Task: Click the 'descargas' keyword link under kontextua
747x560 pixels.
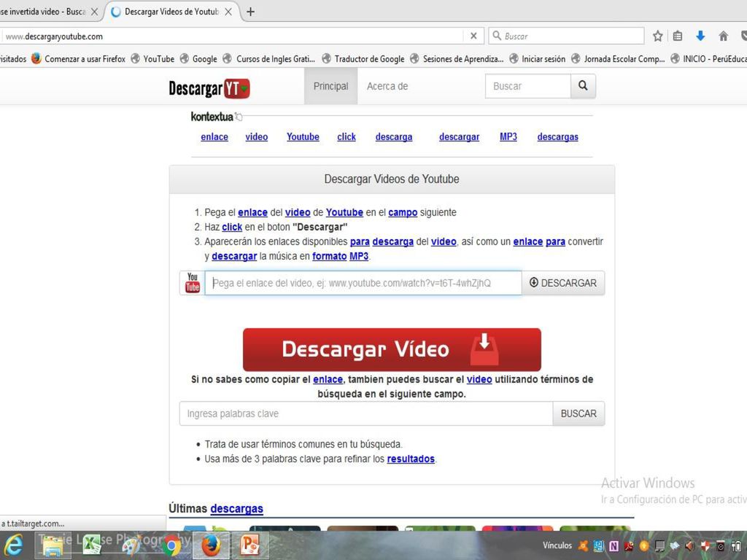Action: [558, 137]
